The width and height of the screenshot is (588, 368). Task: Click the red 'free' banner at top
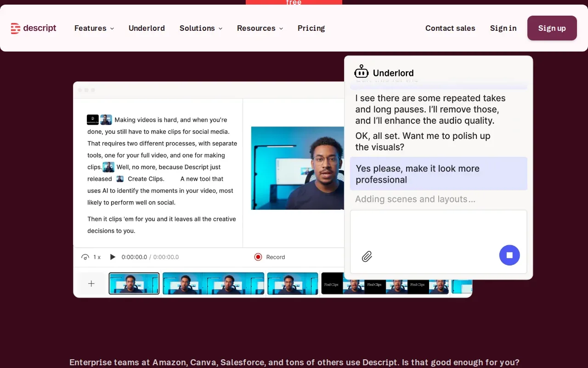point(294,2)
